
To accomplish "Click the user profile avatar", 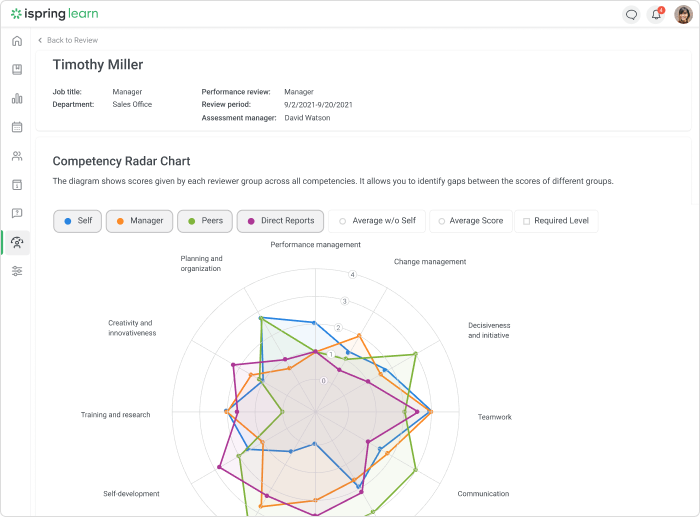I will pyautogui.click(x=683, y=14).
